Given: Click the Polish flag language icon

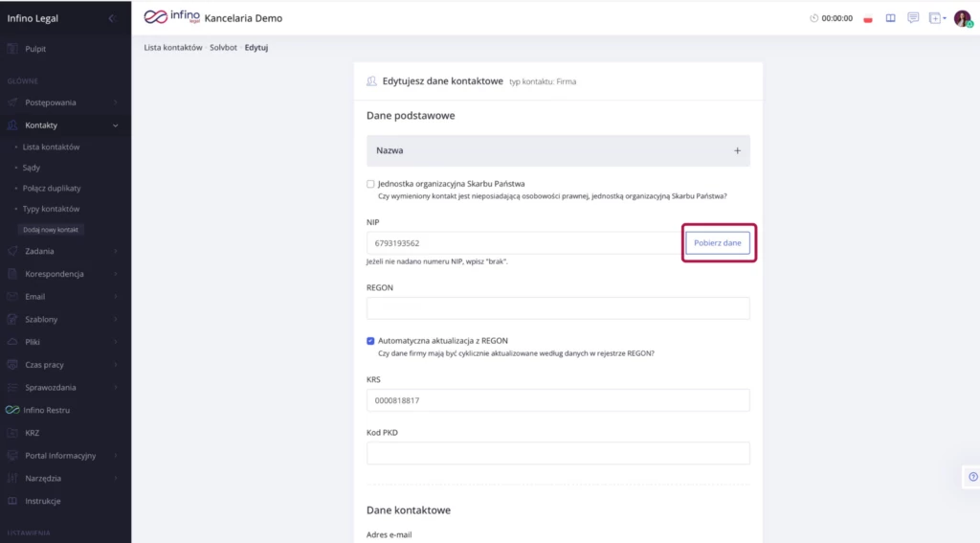Looking at the screenshot, I should [868, 18].
